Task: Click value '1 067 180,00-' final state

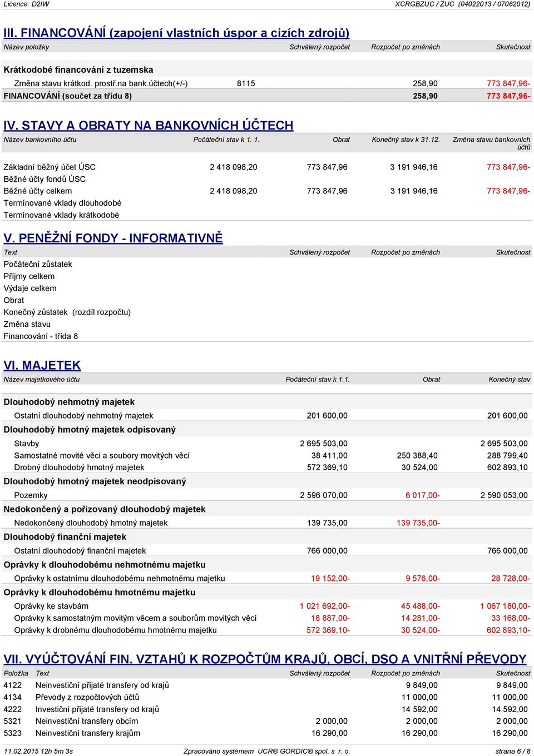Action: click(505, 606)
